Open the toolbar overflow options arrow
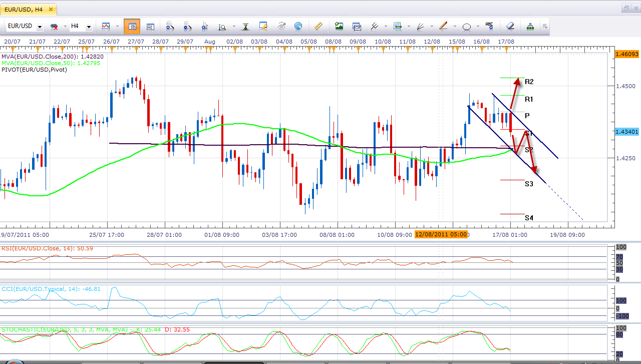This screenshot has width=641, height=364. coord(545,27)
